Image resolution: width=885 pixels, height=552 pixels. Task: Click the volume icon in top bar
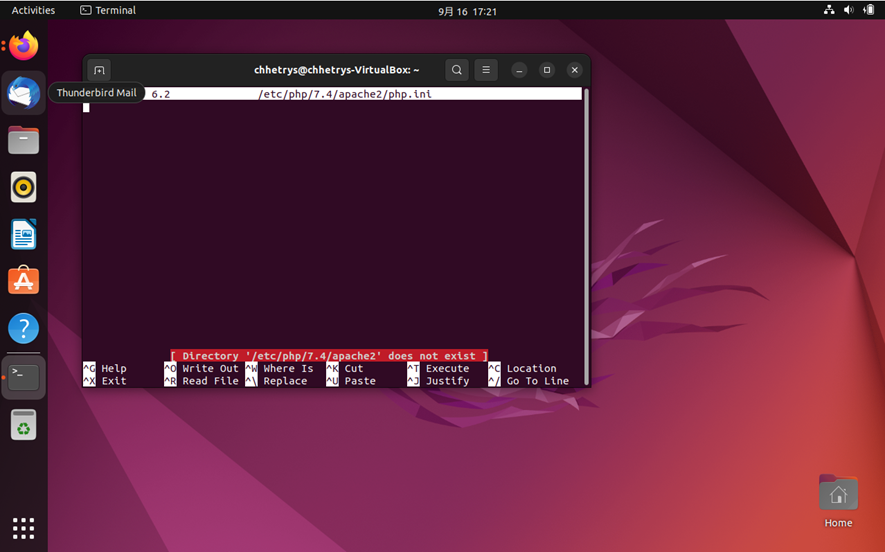[848, 10]
